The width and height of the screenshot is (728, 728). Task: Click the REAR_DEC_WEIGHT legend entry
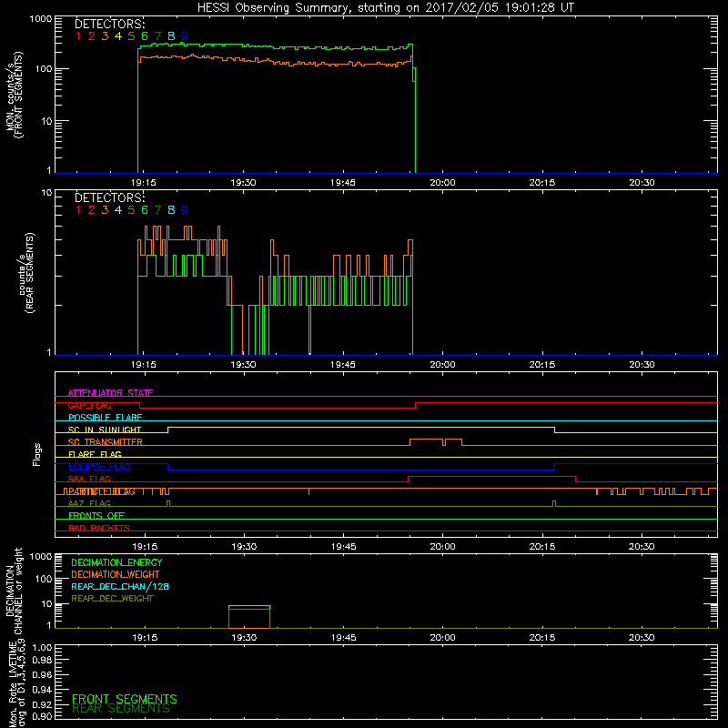(112, 599)
